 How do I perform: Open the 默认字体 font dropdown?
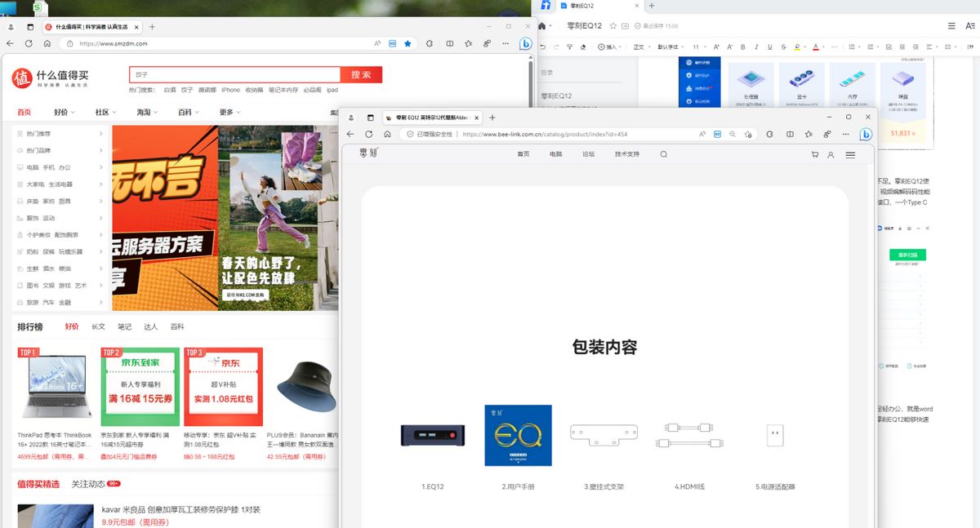pyautogui.click(x=671, y=47)
